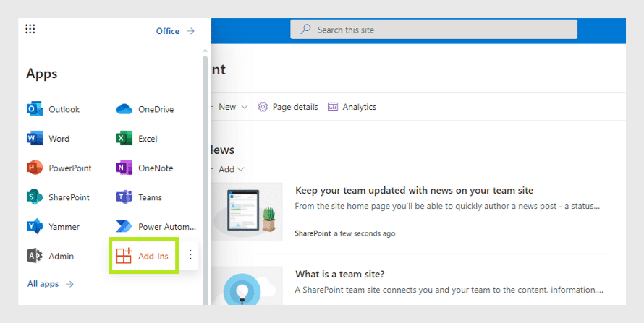Click the Excel text label
The image size is (644, 323).
coord(148,139)
